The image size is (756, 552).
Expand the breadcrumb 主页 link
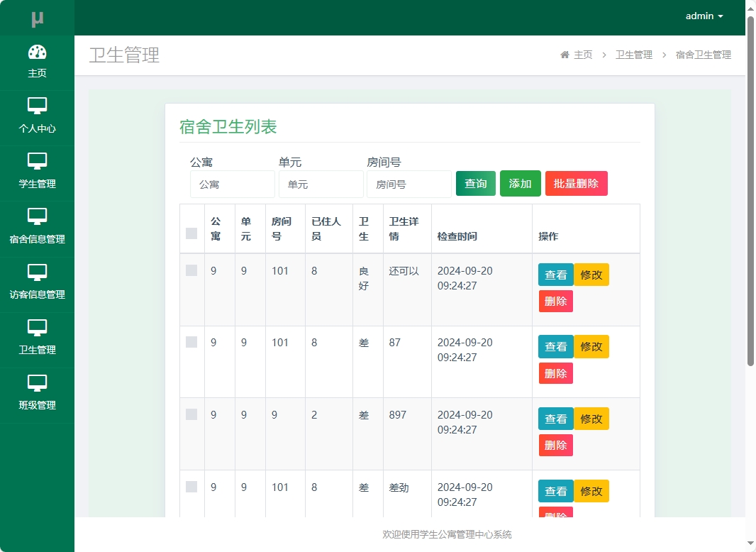(583, 54)
